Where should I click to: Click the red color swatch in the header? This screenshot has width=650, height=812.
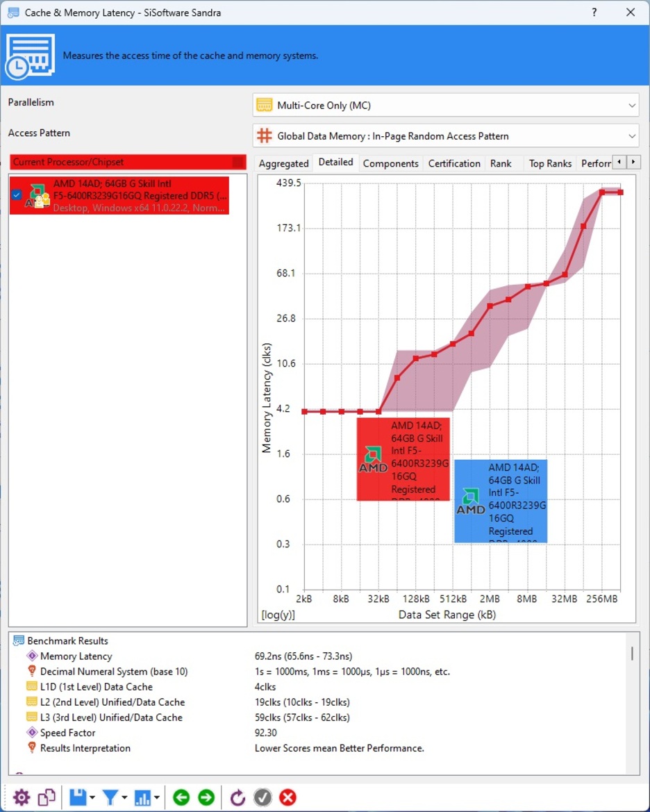click(237, 162)
